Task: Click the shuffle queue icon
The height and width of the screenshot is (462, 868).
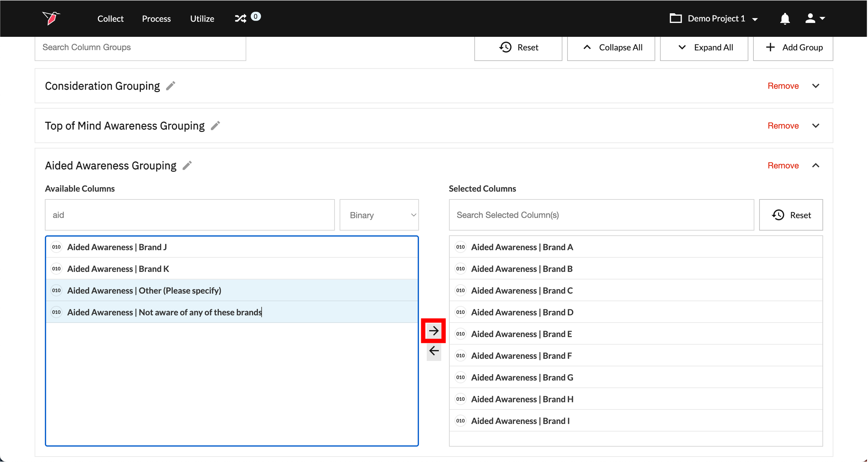Action: coord(241,18)
